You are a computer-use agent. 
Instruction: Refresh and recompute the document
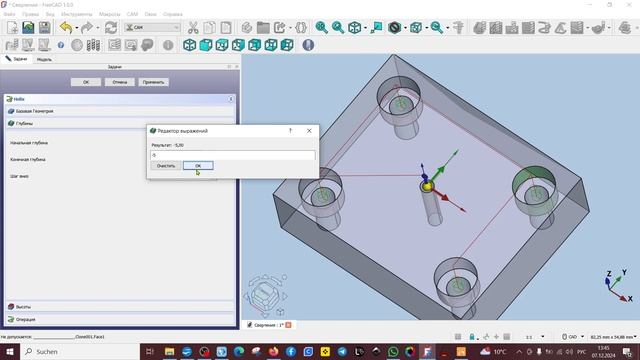pyautogui.click(x=111, y=27)
